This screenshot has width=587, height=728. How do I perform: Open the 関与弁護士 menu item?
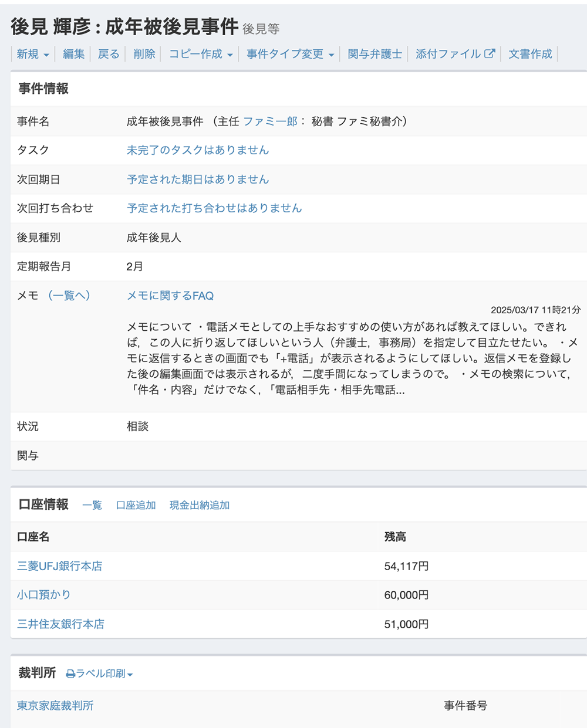point(375,54)
